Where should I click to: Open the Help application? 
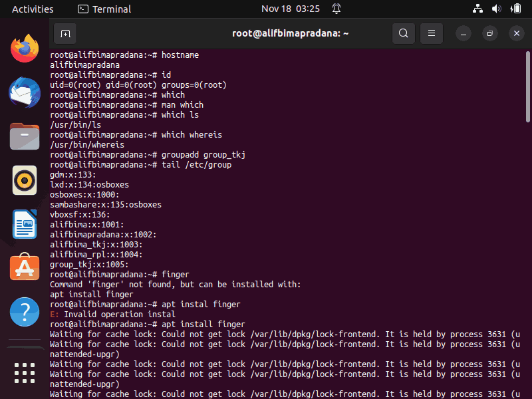(25, 312)
